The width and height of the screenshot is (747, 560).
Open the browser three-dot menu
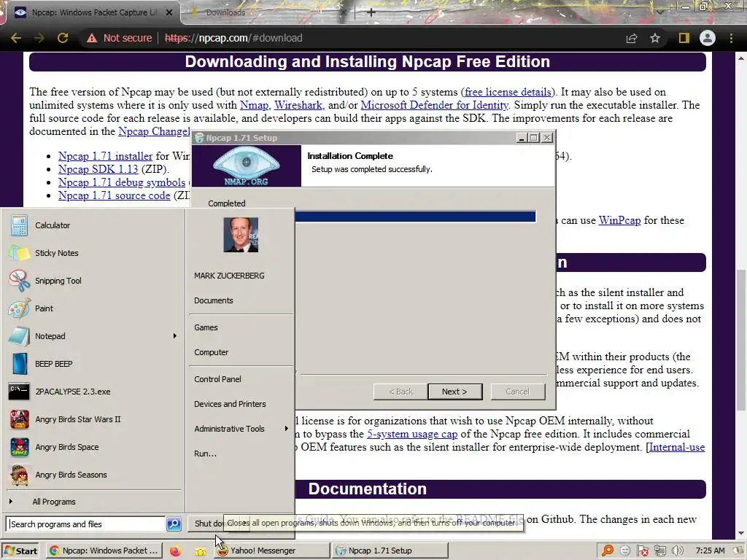click(x=731, y=38)
